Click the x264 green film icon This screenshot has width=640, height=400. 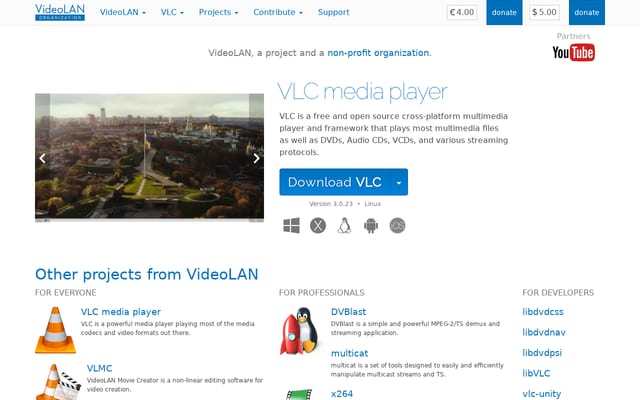coord(299,395)
